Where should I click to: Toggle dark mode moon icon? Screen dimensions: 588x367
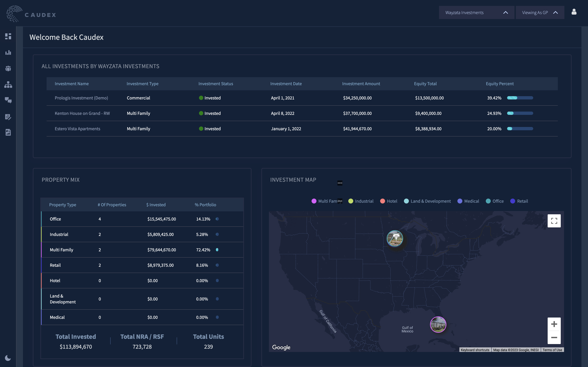pyautogui.click(x=8, y=358)
